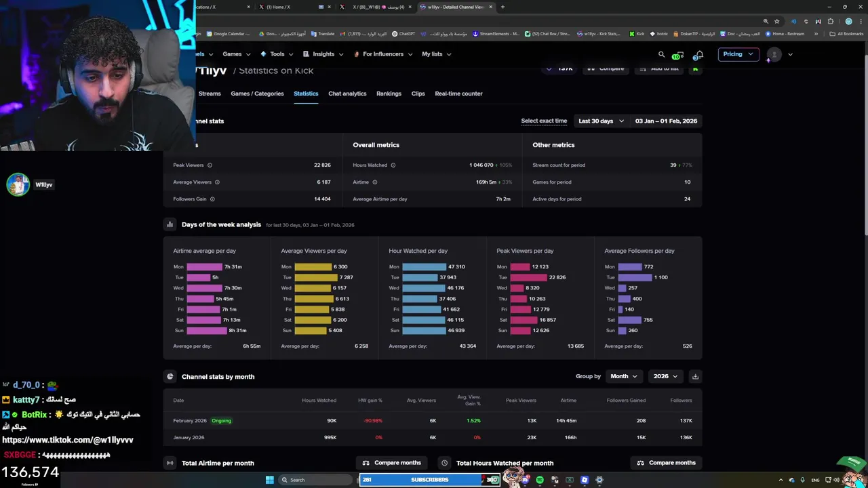Image resolution: width=868 pixels, height=488 pixels.
Task: Open the Pricing dropdown
Action: pyautogui.click(x=738, y=54)
